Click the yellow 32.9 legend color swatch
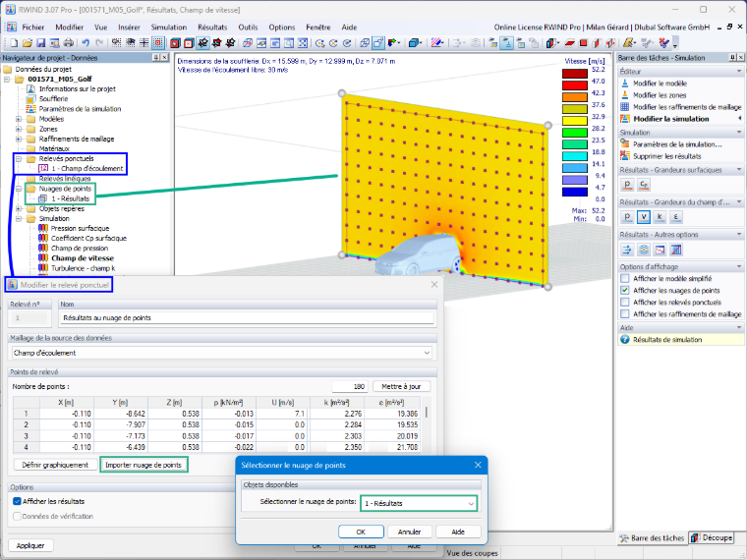Image resolution: width=747 pixels, height=560 pixels. [575, 121]
